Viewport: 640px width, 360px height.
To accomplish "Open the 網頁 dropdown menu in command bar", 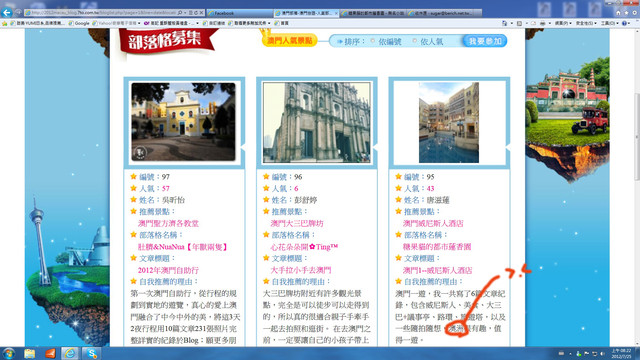I will tap(563, 23).
